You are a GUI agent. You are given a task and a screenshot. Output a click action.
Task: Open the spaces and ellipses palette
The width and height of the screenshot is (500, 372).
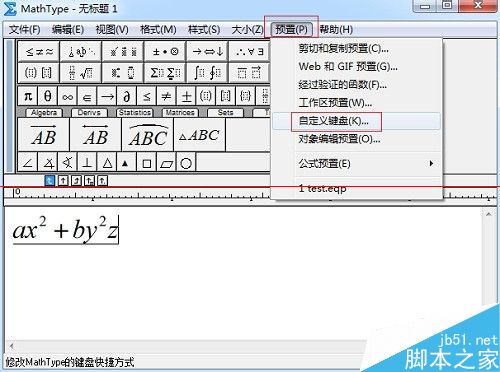[81, 52]
